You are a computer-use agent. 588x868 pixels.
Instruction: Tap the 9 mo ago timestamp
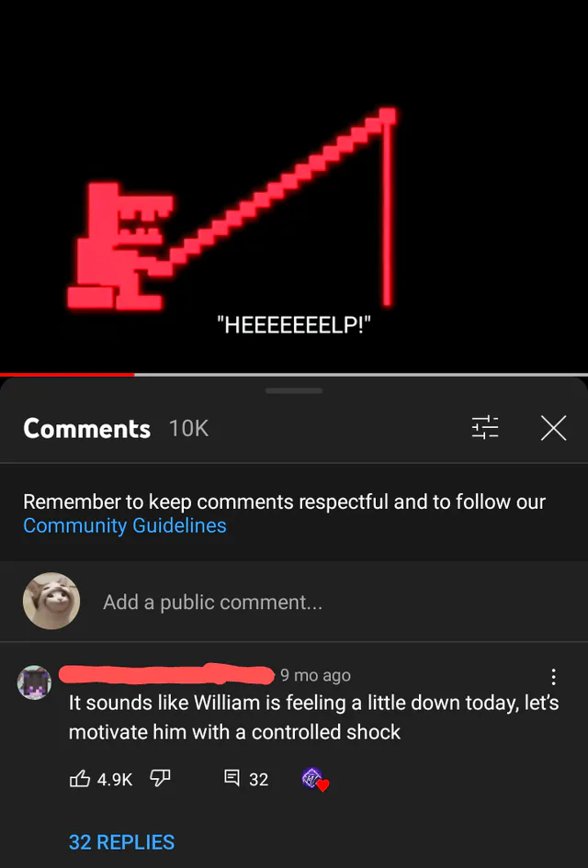pyautogui.click(x=316, y=675)
